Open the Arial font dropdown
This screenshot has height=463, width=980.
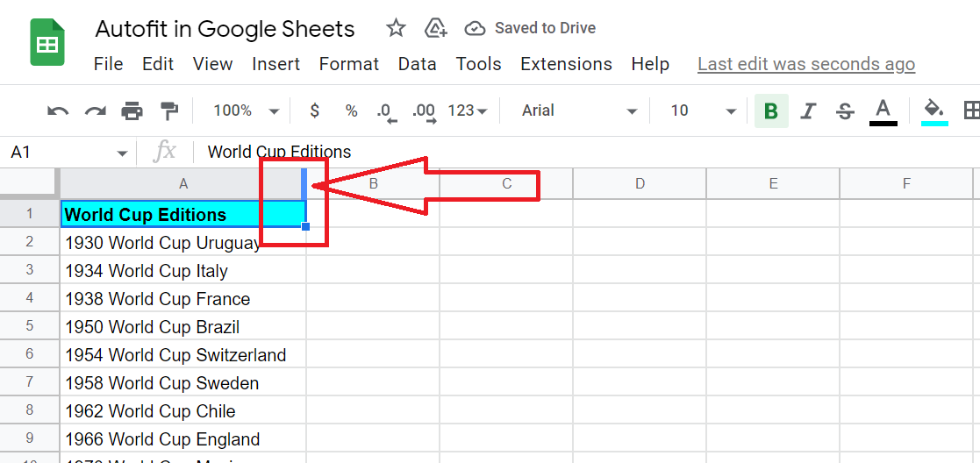579,111
